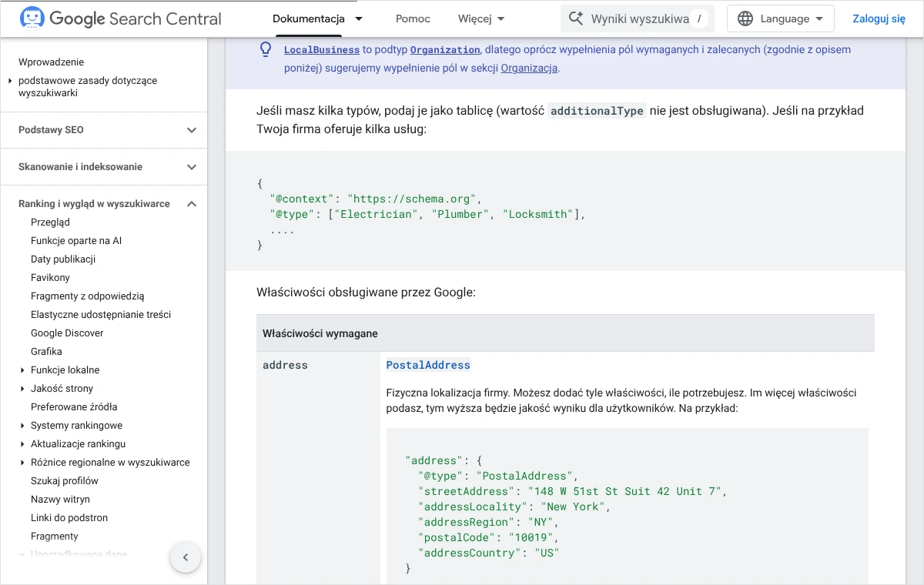Open the LocalBusiness link
Viewport: 924px width, 585px height.
click(x=322, y=49)
